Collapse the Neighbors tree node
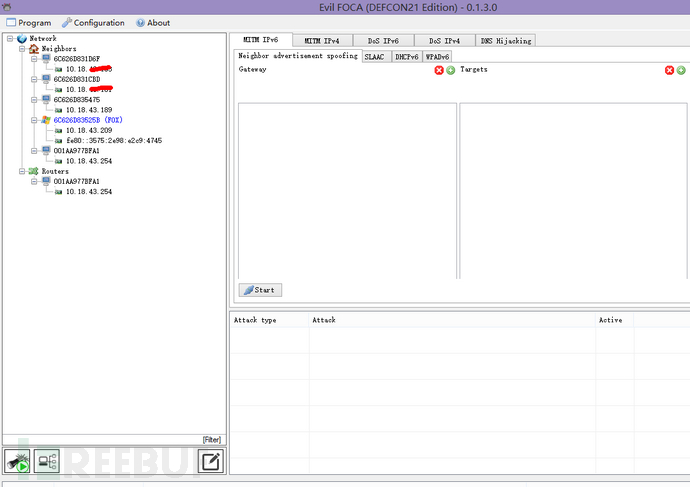This screenshot has height=487, width=690. [22, 49]
